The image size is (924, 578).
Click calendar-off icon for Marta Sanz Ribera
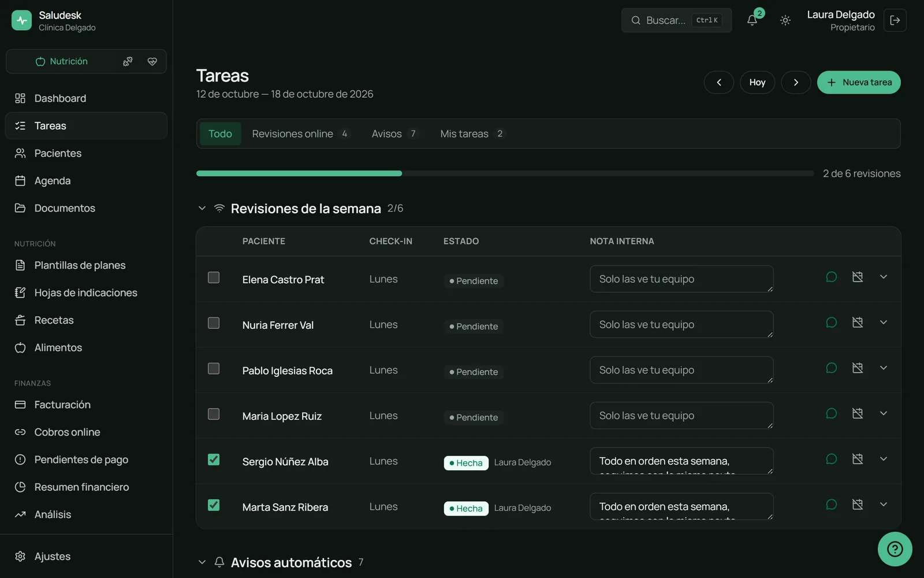click(x=858, y=505)
